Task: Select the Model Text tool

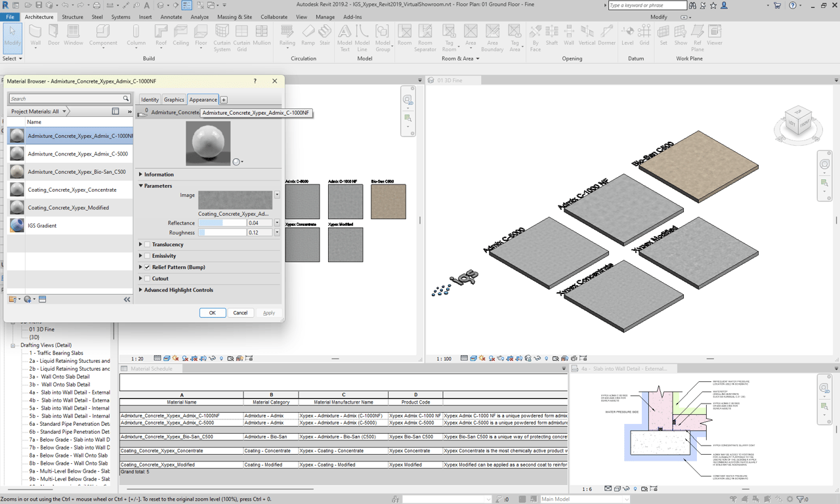Action: 345,35
